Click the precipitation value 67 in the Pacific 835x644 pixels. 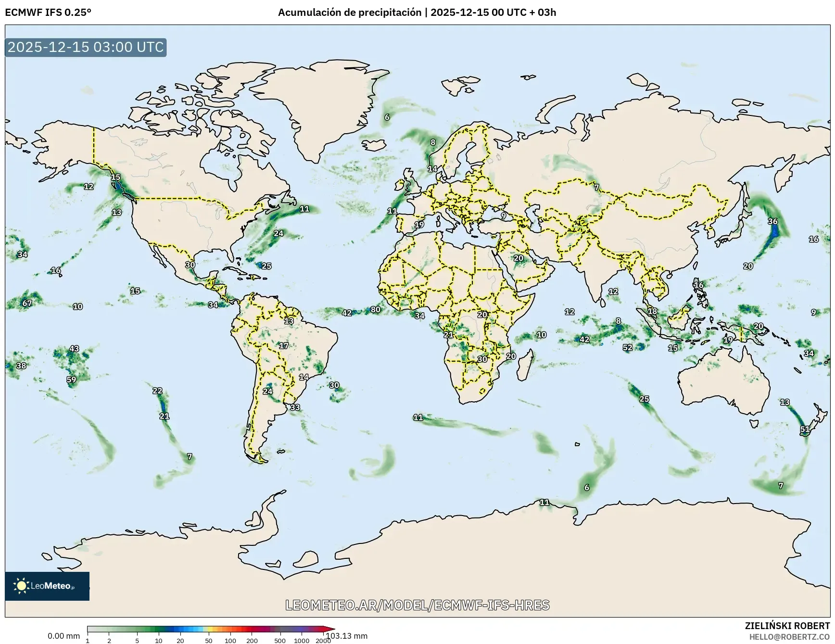click(x=26, y=304)
